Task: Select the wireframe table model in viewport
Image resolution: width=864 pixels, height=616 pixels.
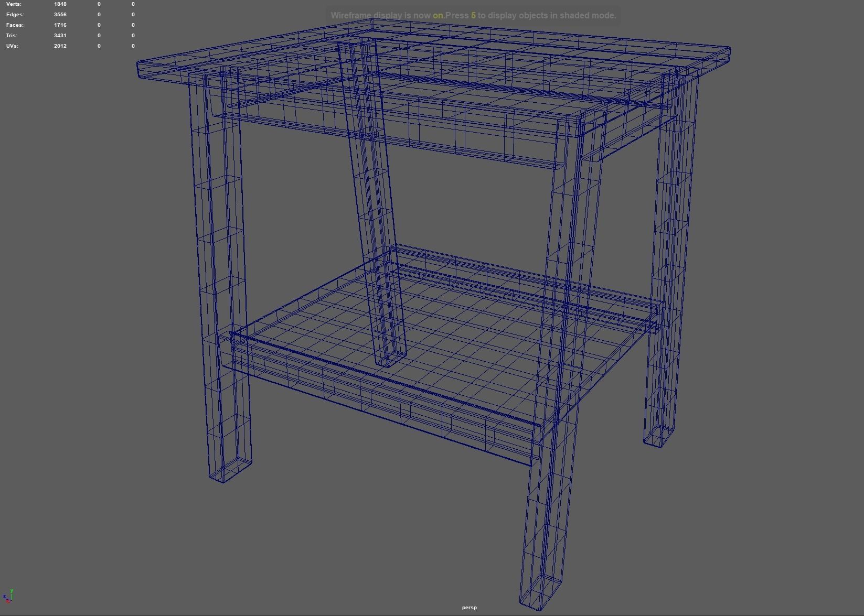Action: [433, 315]
